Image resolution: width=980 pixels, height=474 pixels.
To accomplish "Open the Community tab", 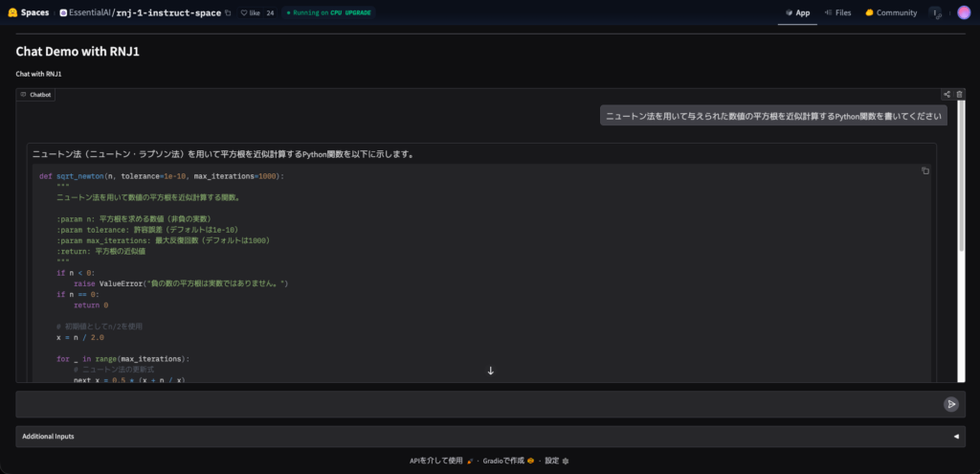I will coord(890,13).
